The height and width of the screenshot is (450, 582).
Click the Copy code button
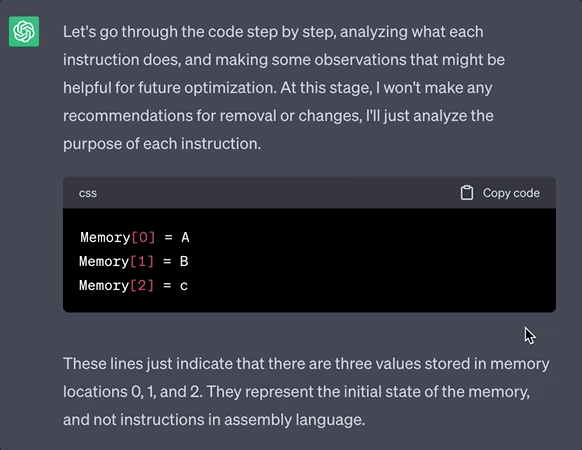(x=500, y=193)
